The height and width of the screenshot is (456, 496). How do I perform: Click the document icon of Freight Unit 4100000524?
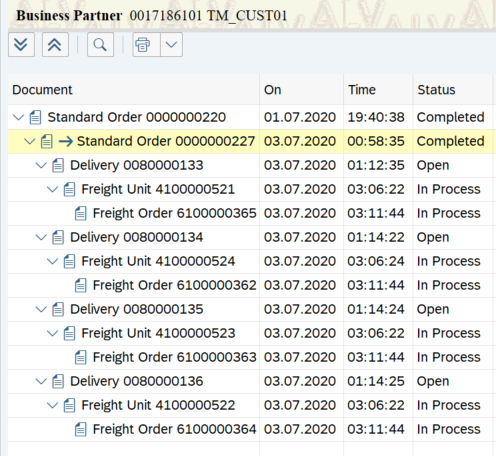click(69, 261)
